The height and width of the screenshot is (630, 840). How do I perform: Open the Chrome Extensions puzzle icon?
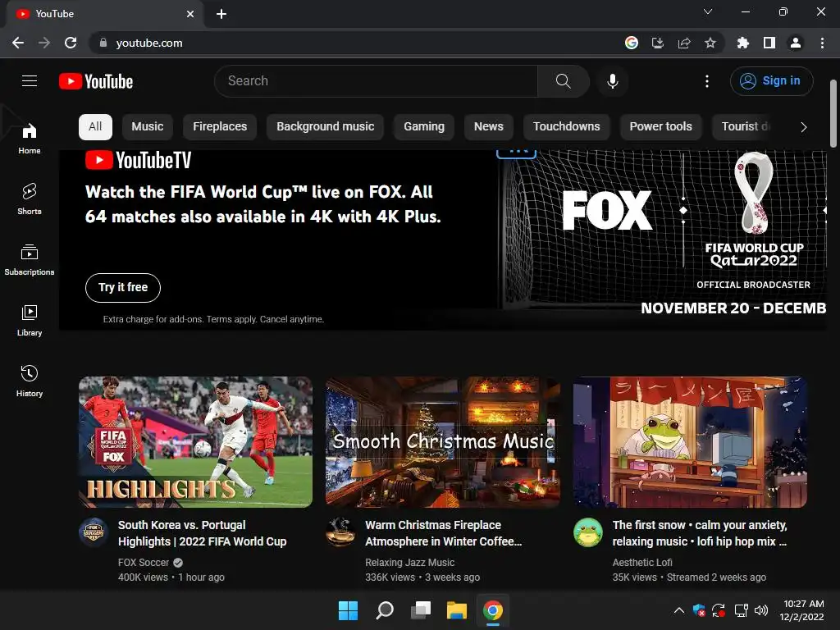(743, 43)
